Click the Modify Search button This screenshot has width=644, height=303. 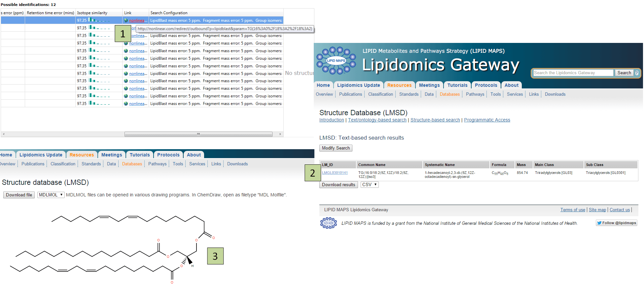(336, 148)
